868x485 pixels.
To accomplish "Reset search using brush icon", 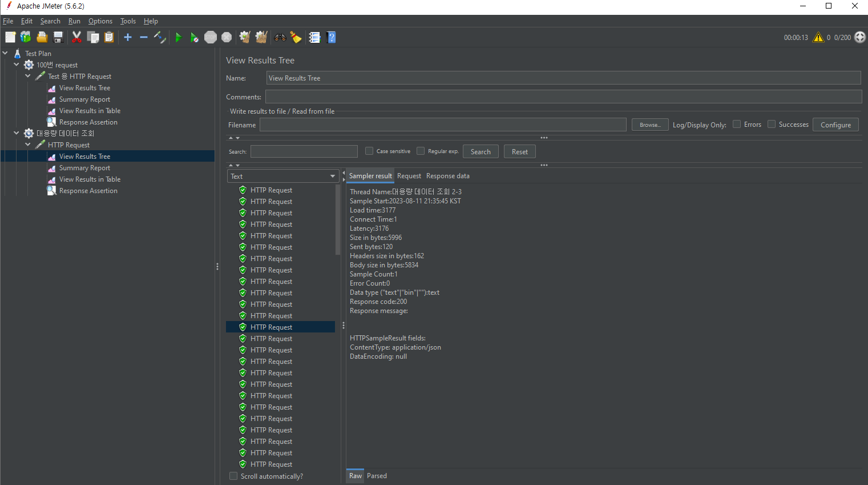I will pos(296,37).
